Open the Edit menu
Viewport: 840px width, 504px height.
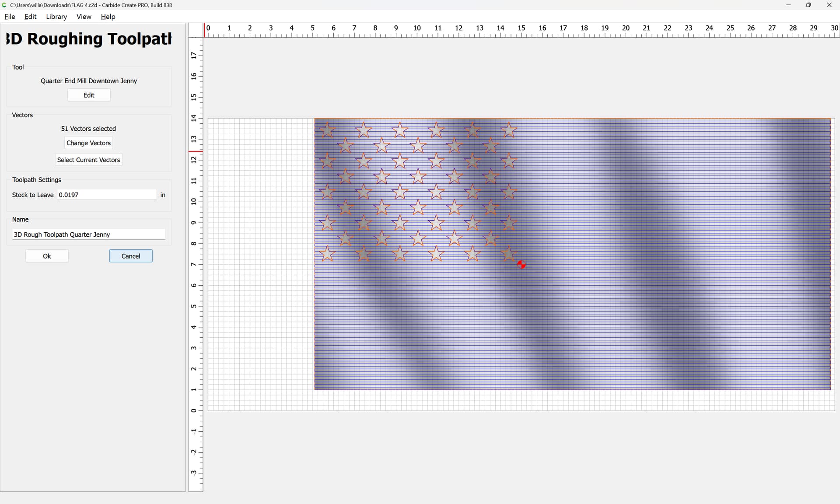30,17
